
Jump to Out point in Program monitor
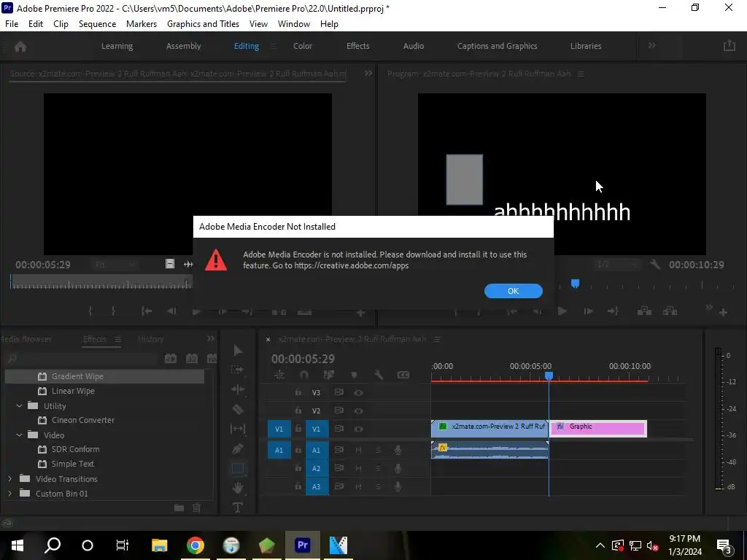(613, 311)
